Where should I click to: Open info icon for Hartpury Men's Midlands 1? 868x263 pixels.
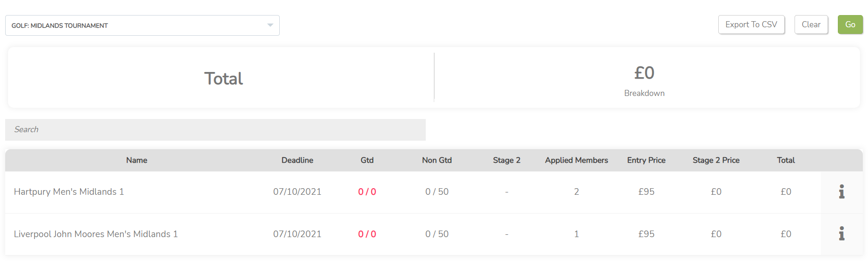(842, 191)
